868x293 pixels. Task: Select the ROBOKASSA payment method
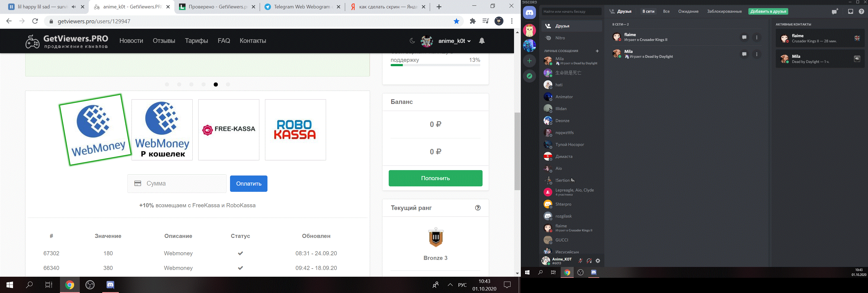(295, 130)
